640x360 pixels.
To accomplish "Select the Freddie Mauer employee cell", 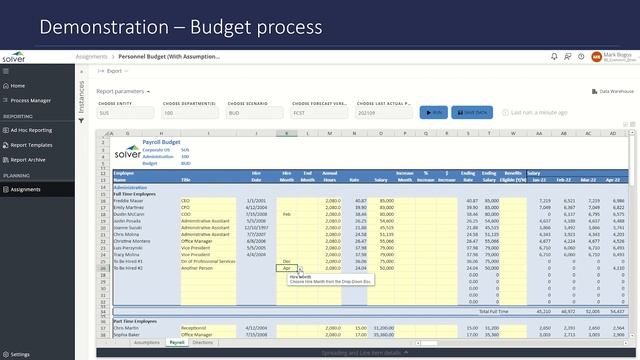I will [x=146, y=201].
